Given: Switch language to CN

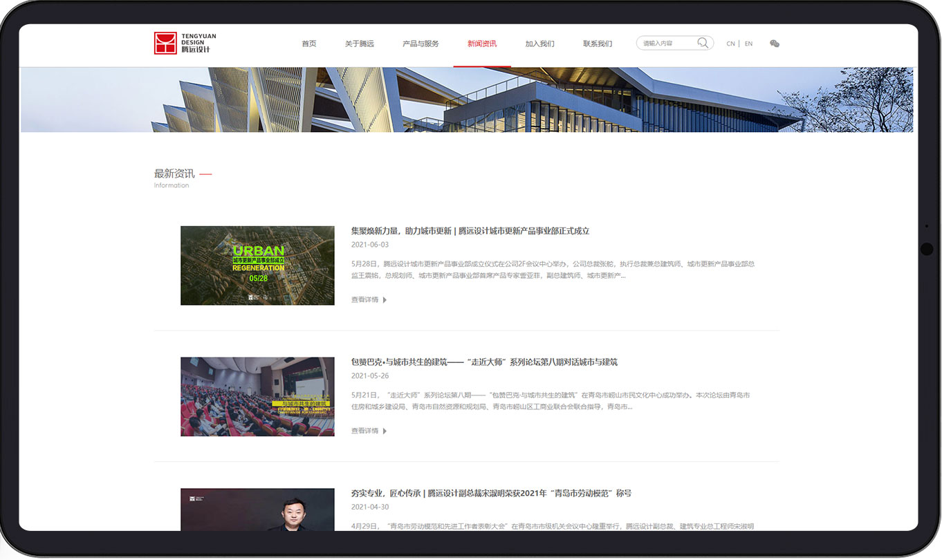Looking at the screenshot, I should (730, 44).
